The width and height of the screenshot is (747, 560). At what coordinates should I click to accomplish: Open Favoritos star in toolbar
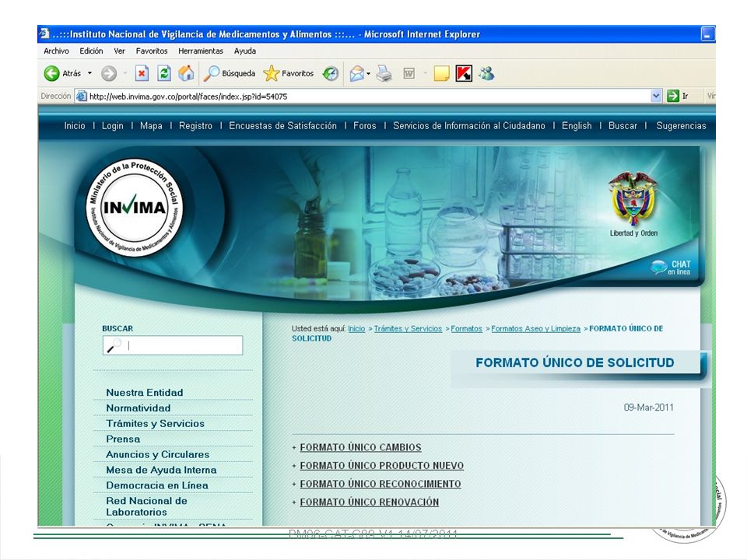tap(289, 73)
